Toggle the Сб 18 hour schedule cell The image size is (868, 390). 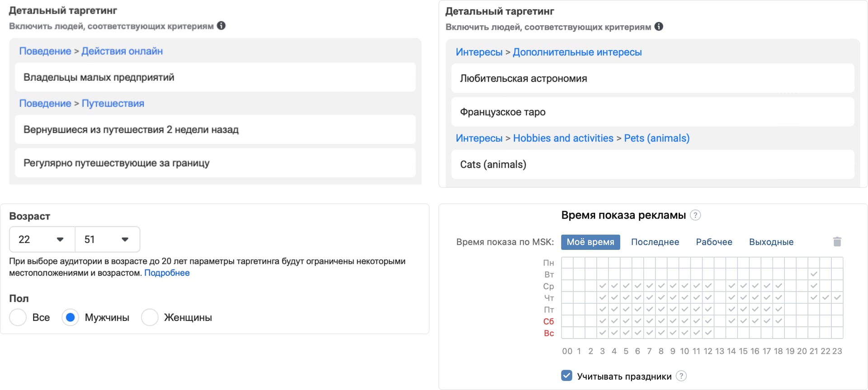778,321
